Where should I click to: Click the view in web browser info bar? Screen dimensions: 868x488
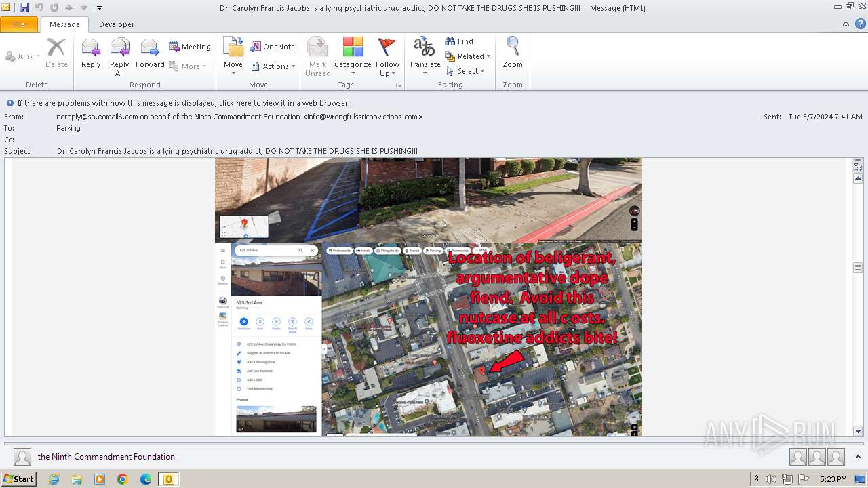click(x=183, y=103)
